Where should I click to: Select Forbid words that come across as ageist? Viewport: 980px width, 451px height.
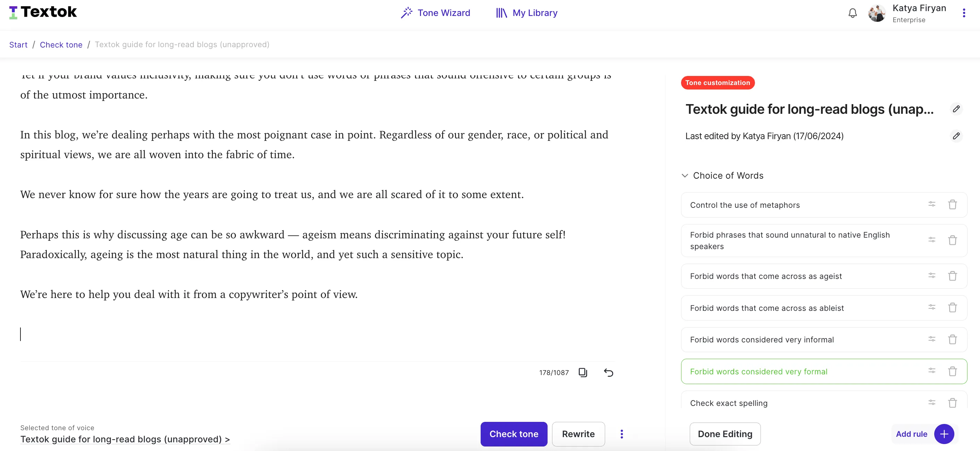824,276
